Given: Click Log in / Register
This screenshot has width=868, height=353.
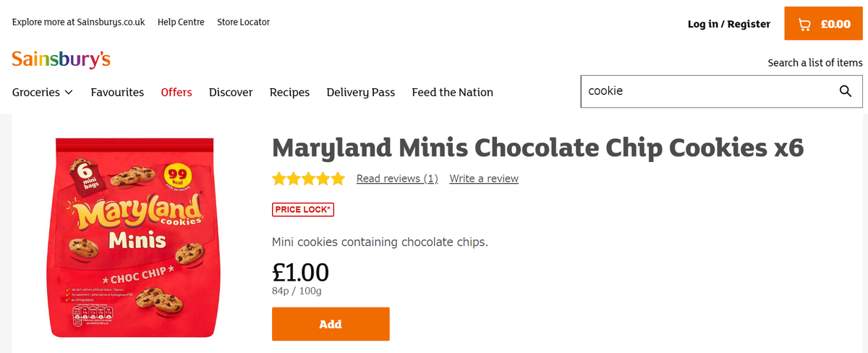Looking at the screenshot, I should (x=728, y=24).
